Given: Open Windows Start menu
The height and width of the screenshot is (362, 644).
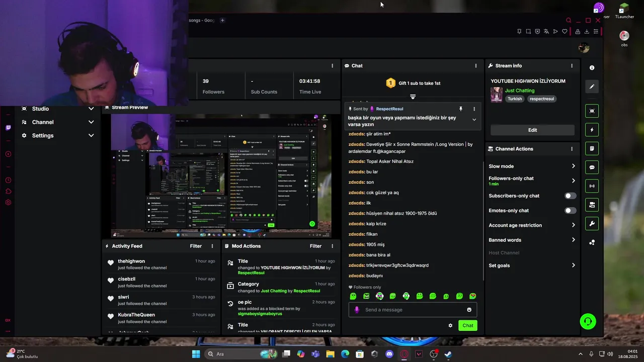Looking at the screenshot, I should [196, 354].
